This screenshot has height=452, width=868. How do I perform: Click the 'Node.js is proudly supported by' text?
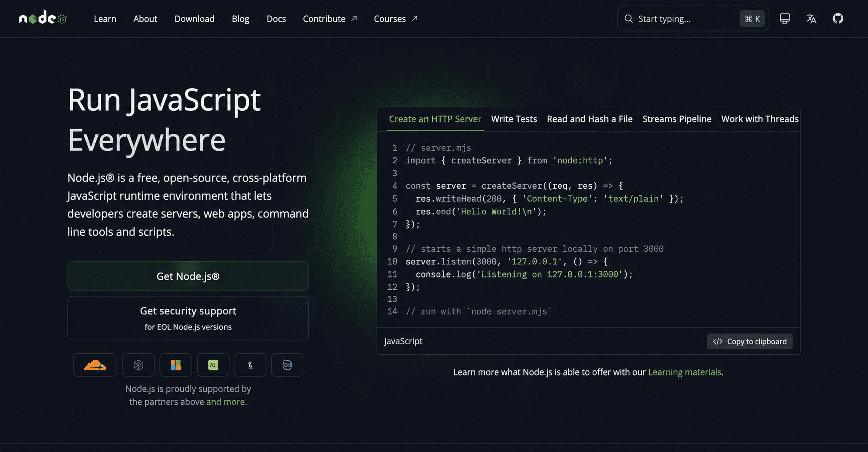(x=188, y=389)
